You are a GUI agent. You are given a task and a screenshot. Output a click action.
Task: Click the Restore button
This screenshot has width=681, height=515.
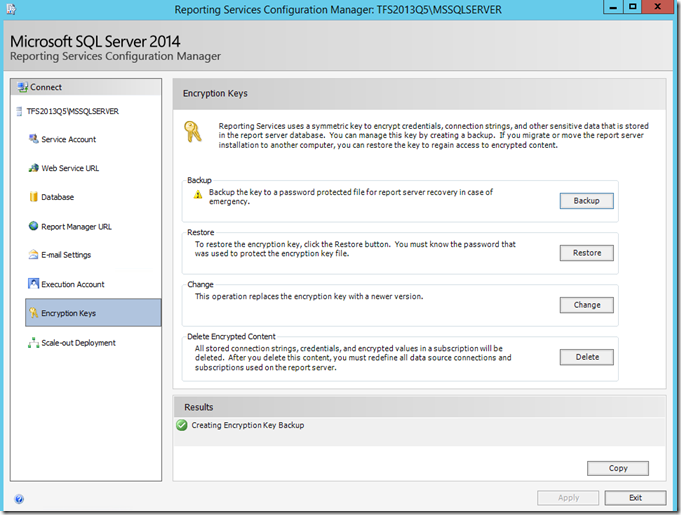[x=586, y=253]
